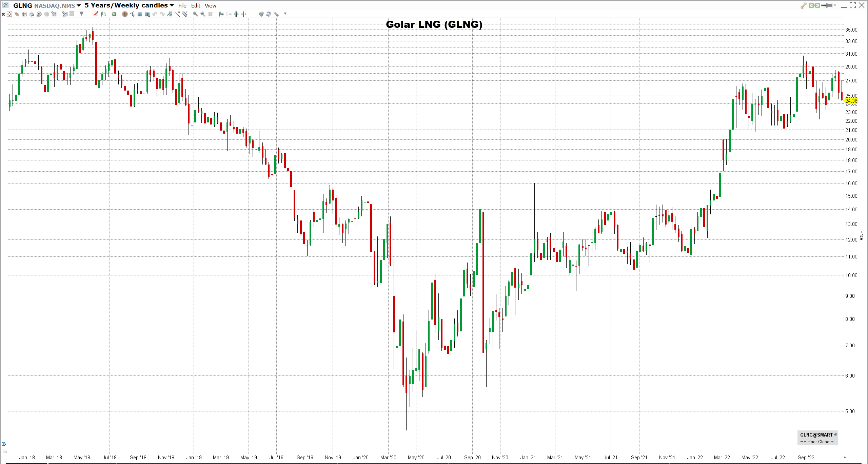
Task: Click the Mar '20 time axis label
Action: [388, 457]
